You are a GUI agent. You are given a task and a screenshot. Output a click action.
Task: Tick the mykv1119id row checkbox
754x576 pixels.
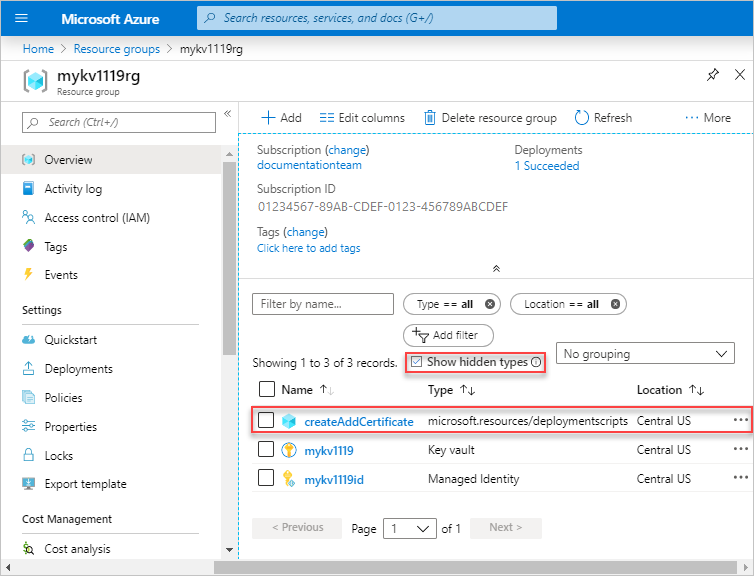pos(266,479)
